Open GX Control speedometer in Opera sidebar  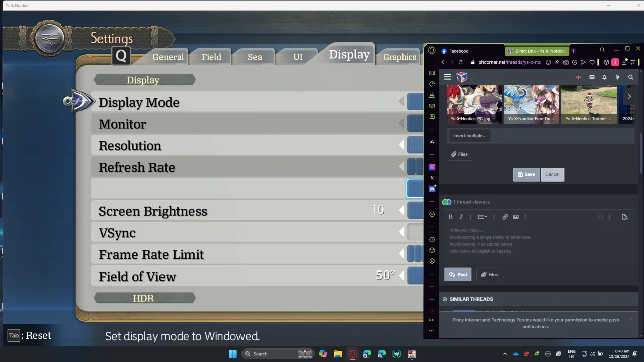coord(432,84)
